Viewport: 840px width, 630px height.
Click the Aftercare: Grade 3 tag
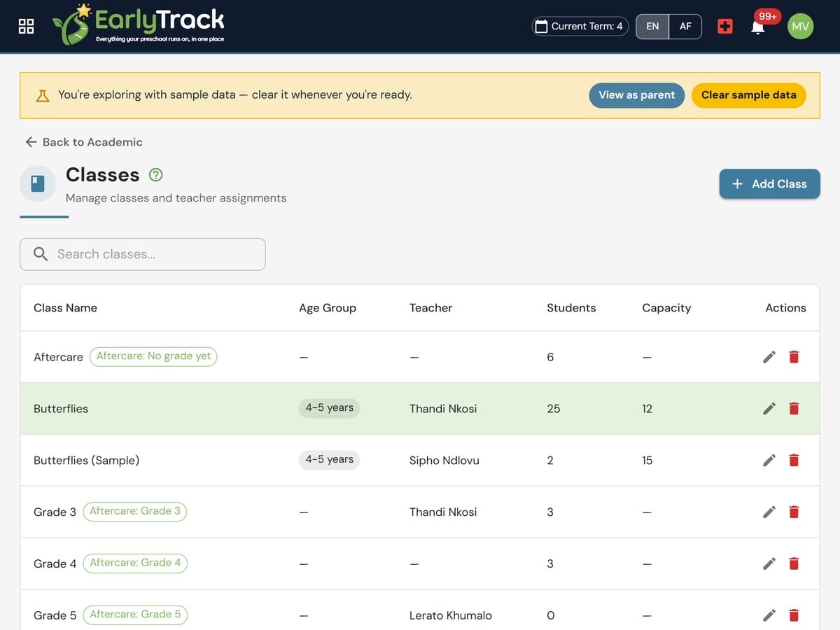click(x=135, y=512)
